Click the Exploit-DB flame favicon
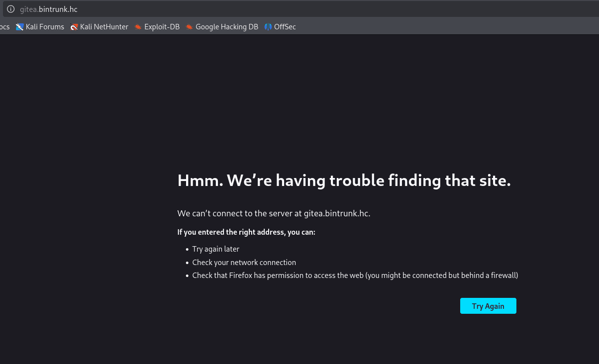The height and width of the screenshot is (364, 599). (x=138, y=27)
